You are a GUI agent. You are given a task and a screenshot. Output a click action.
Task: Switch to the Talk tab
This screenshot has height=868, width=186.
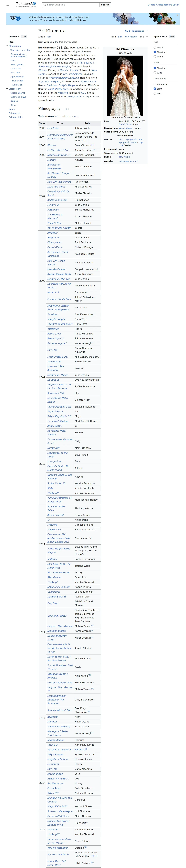[49, 37]
